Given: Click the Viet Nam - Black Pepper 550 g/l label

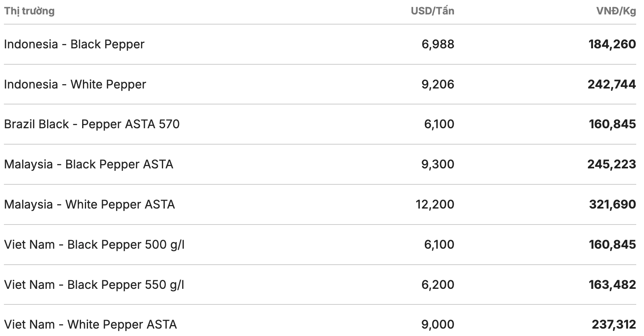Looking at the screenshot, I should point(94,285).
